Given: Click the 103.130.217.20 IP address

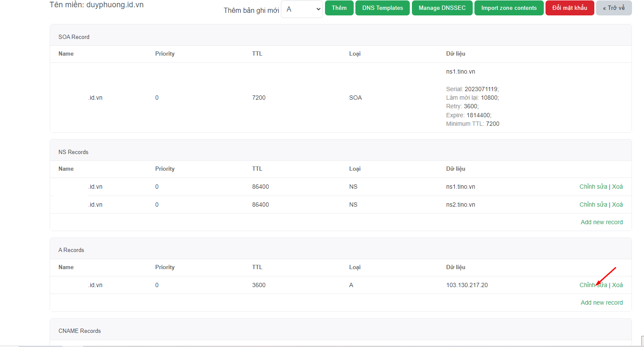Looking at the screenshot, I should point(467,285).
